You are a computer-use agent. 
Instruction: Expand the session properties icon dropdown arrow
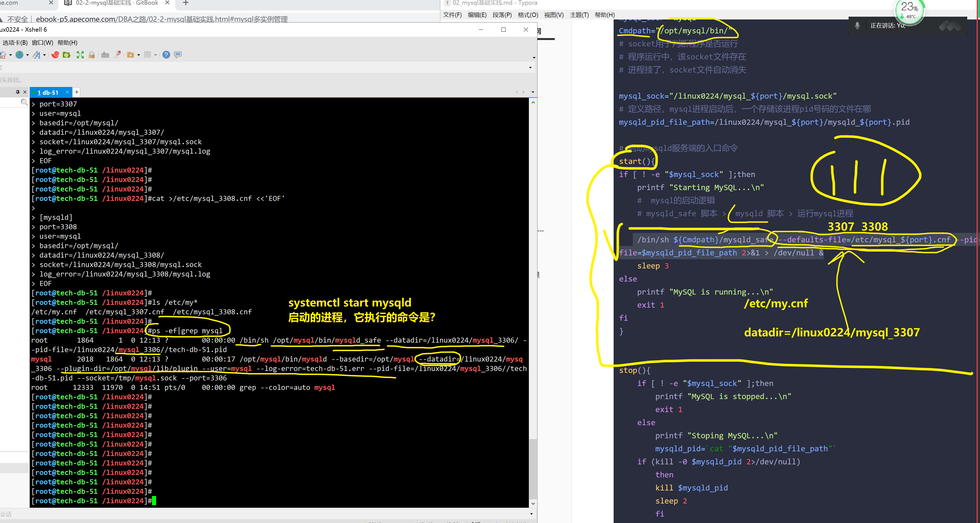click(10, 55)
